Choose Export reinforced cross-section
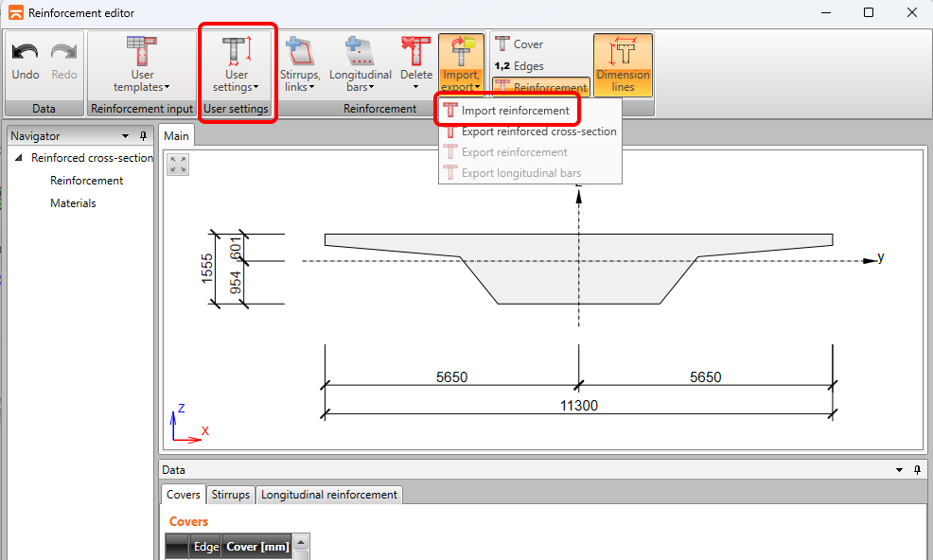933x560 pixels. (x=538, y=131)
